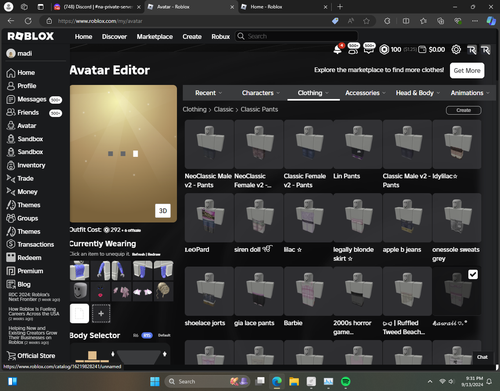Select the LeoPard pants item
500x391 pixels.
(209, 218)
